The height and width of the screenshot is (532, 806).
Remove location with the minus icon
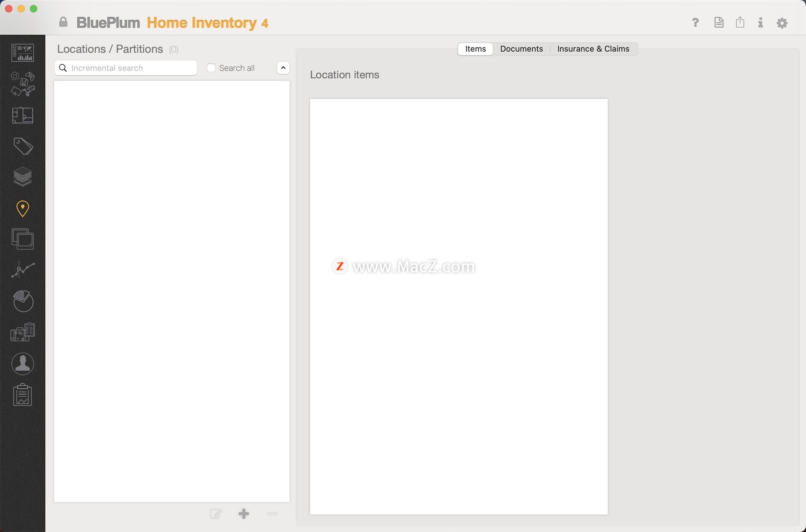(x=272, y=514)
